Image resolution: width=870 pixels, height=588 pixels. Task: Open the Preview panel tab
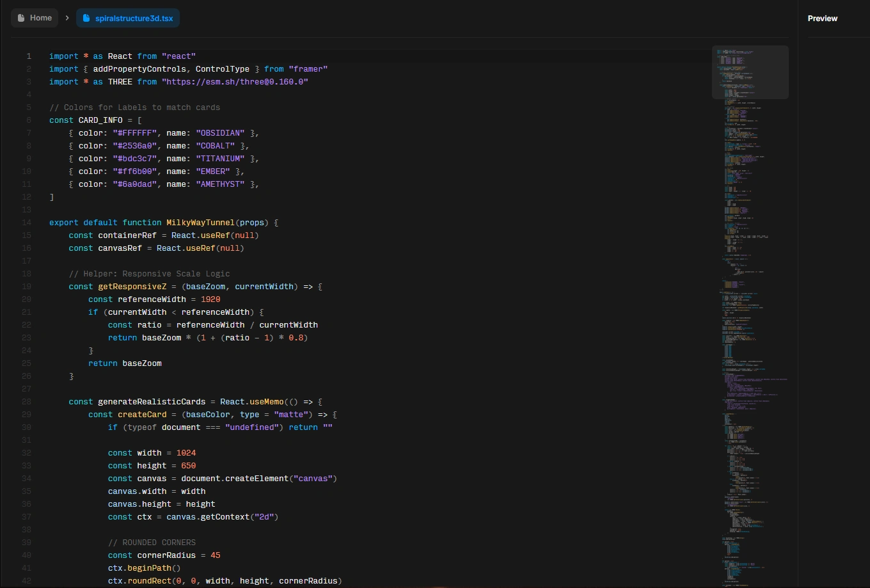(822, 19)
